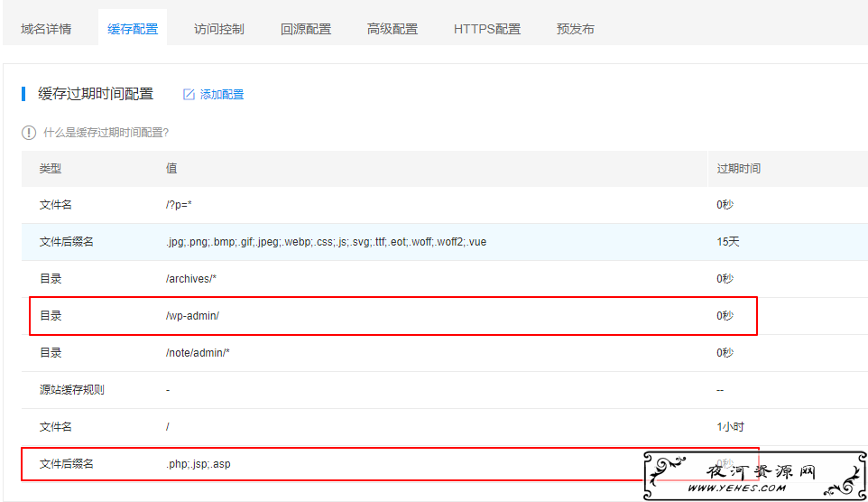The image size is (868, 502).
Task: Click the 缓存过期时间配置 section heading
Action: click(96, 94)
